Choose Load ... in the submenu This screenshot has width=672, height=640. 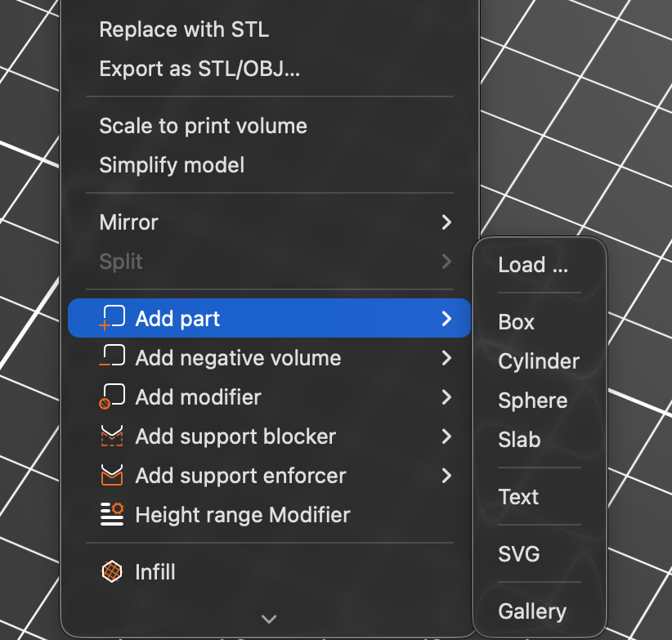click(540, 265)
